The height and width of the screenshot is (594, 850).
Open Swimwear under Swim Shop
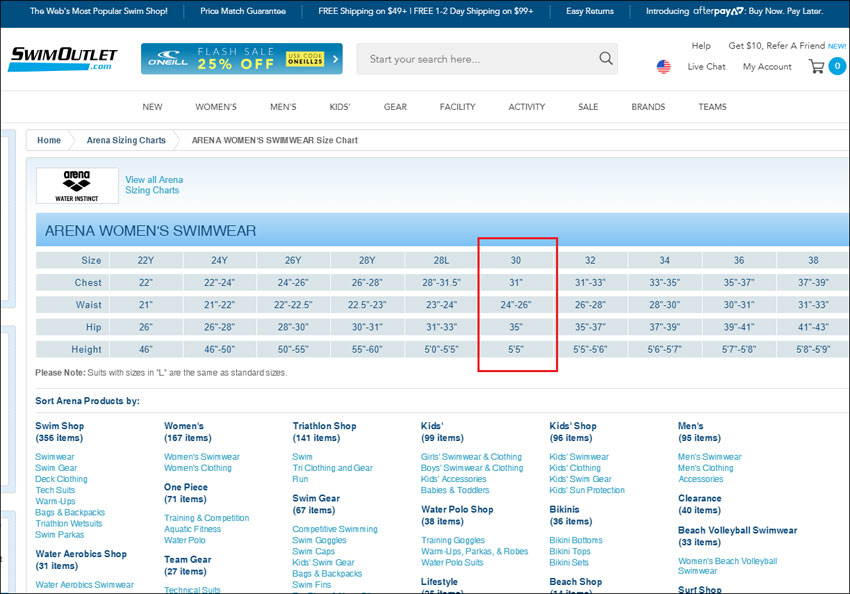click(55, 457)
